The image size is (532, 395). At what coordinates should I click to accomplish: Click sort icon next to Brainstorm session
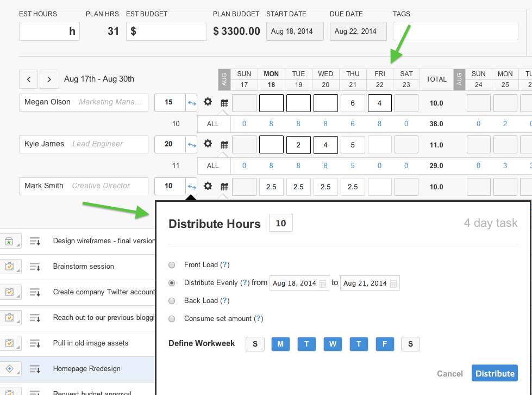click(x=35, y=267)
